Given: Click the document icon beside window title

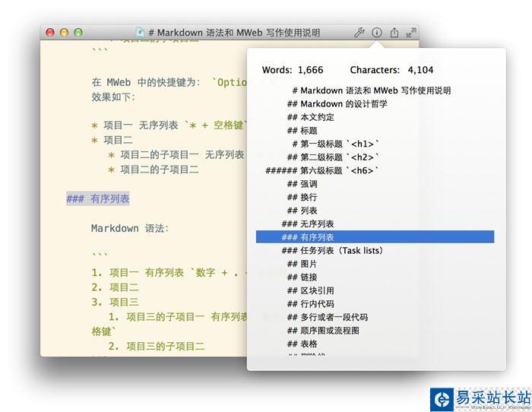Looking at the screenshot, I should (x=140, y=32).
